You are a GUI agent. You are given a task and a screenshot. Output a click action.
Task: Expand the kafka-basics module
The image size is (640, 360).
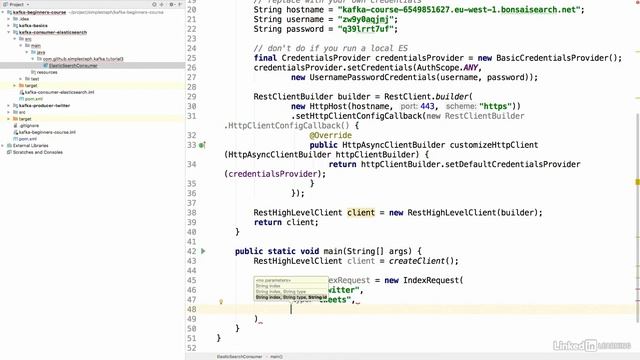pyautogui.click(x=9, y=25)
